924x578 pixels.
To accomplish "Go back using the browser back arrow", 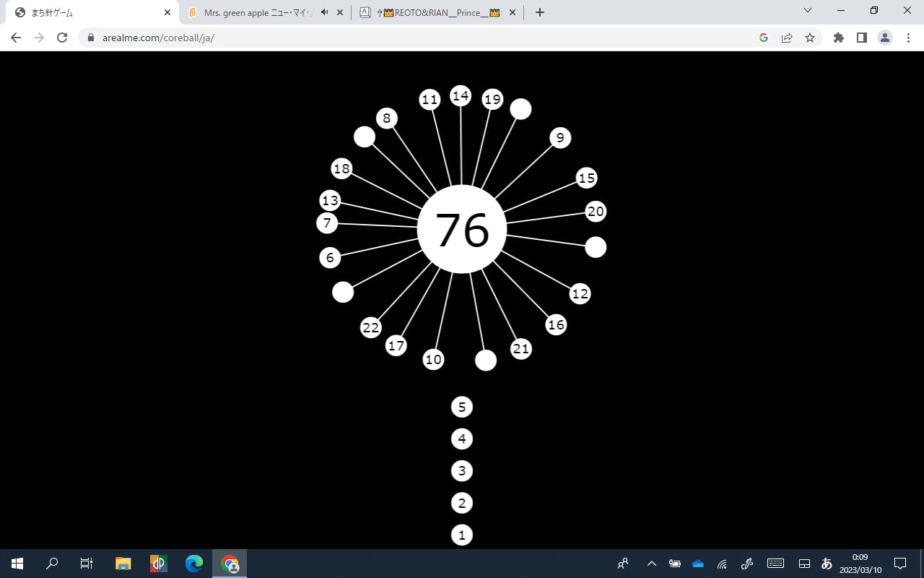I will coord(16,38).
